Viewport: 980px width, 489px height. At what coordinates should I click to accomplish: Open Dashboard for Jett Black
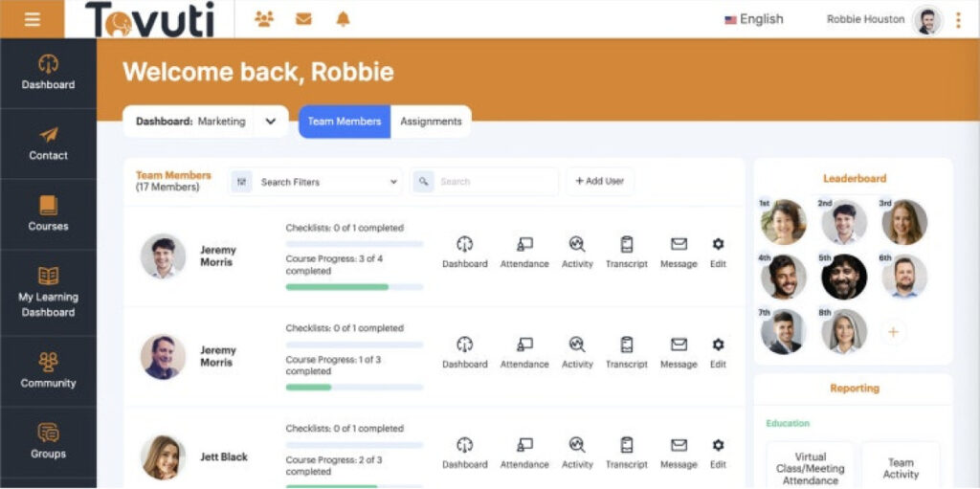point(464,454)
